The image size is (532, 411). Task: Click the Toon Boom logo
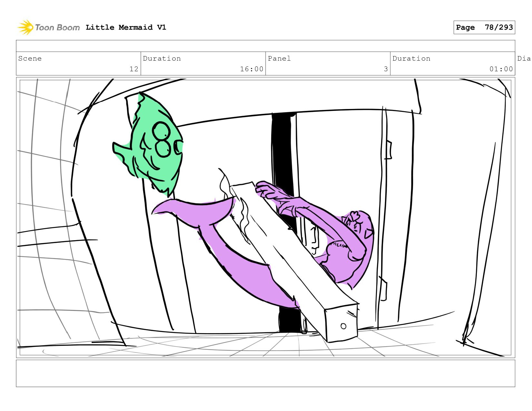point(48,27)
